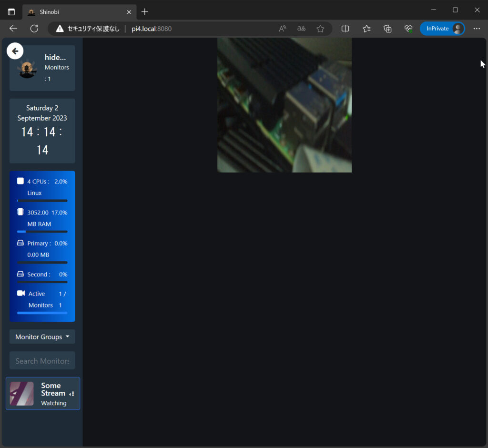Open a new browser tab
488x448 pixels.
point(145,11)
